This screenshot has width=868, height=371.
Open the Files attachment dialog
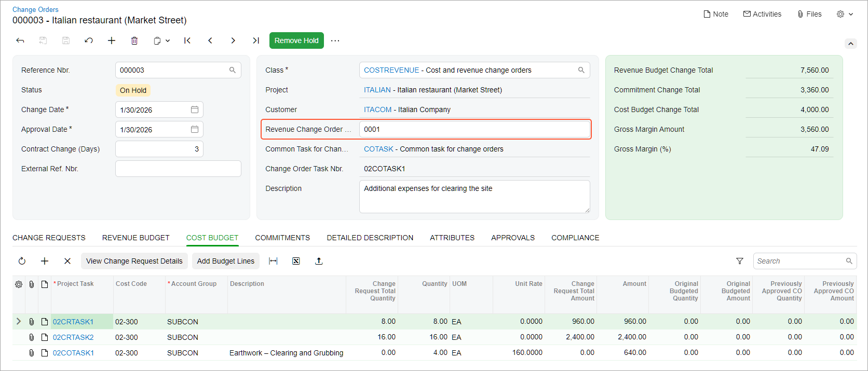810,14
